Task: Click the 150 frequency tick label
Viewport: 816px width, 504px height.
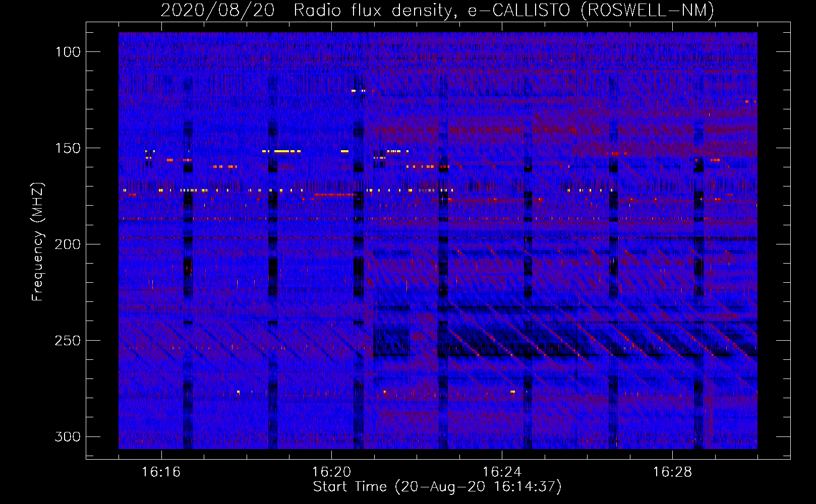Action: coord(68,148)
